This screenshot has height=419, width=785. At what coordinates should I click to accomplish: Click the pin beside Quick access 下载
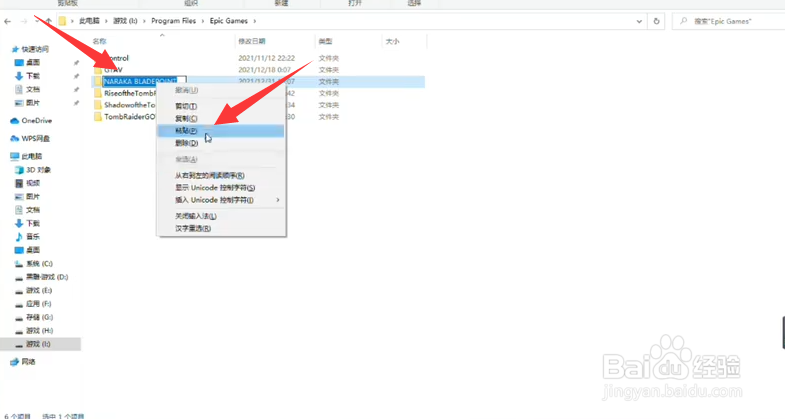click(x=76, y=76)
